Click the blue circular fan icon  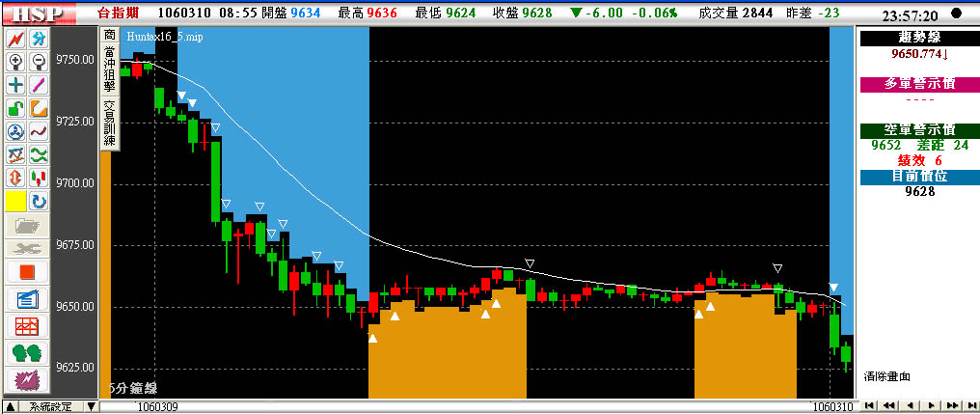(x=15, y=130)
